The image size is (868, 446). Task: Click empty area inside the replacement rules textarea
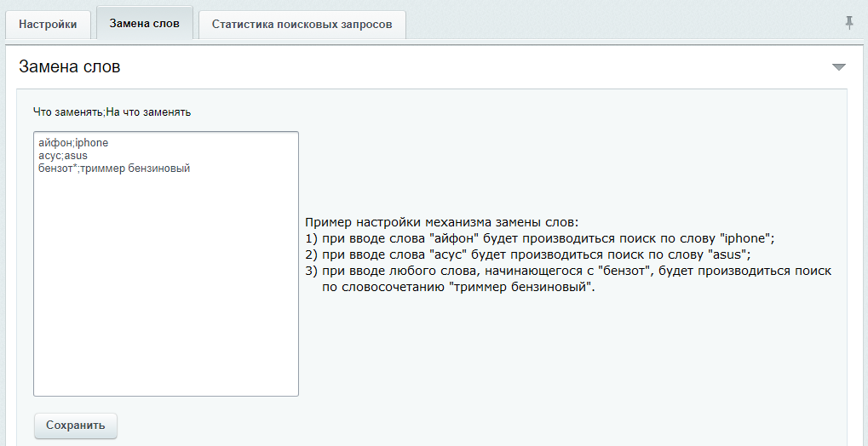(x=166, y=289)
